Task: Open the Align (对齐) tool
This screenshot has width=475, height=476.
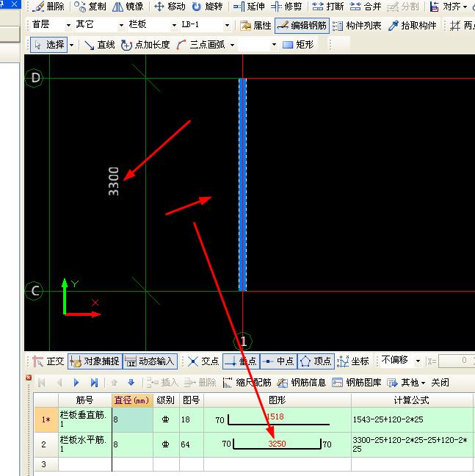Action: [445, 7]
